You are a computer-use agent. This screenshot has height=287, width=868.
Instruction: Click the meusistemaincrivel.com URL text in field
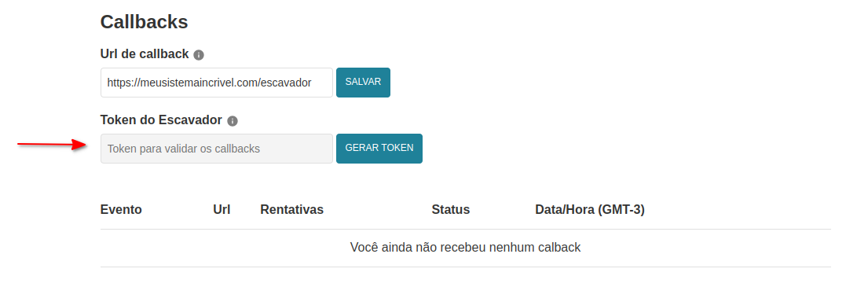209,83
